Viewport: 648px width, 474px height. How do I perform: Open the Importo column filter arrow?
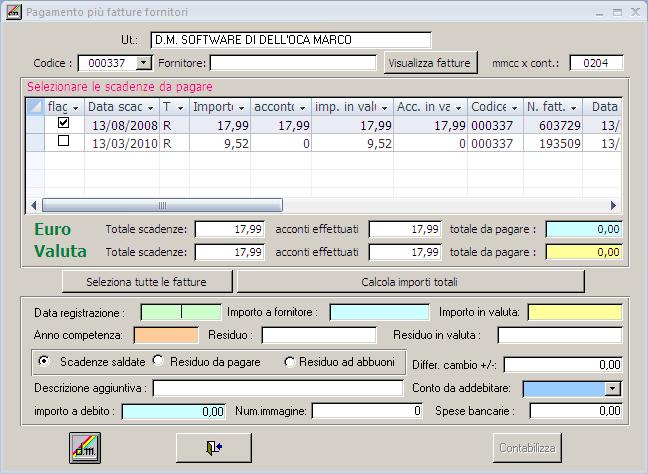point(242,108)
